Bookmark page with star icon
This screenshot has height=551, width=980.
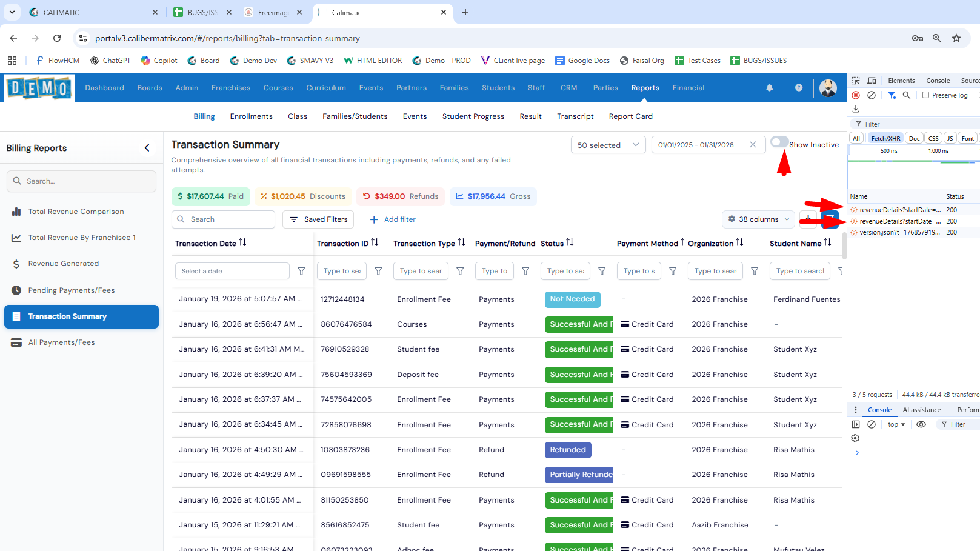(x=956, y=38)
